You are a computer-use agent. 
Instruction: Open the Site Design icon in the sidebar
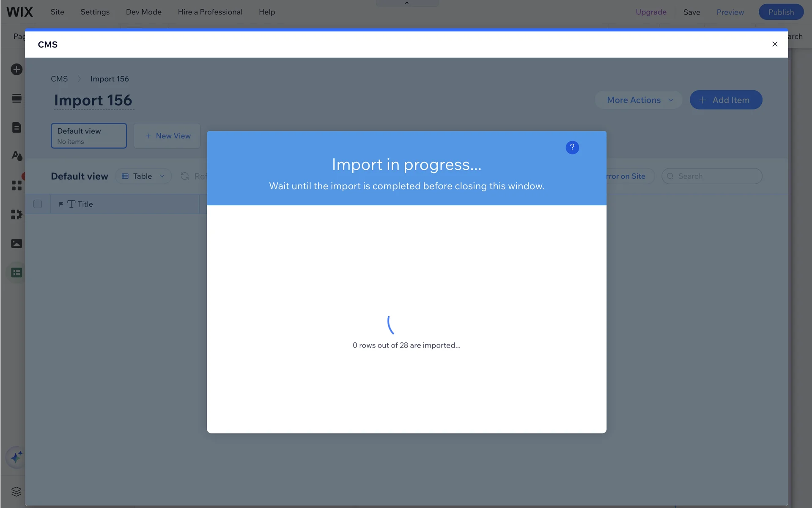coord(16,156)
